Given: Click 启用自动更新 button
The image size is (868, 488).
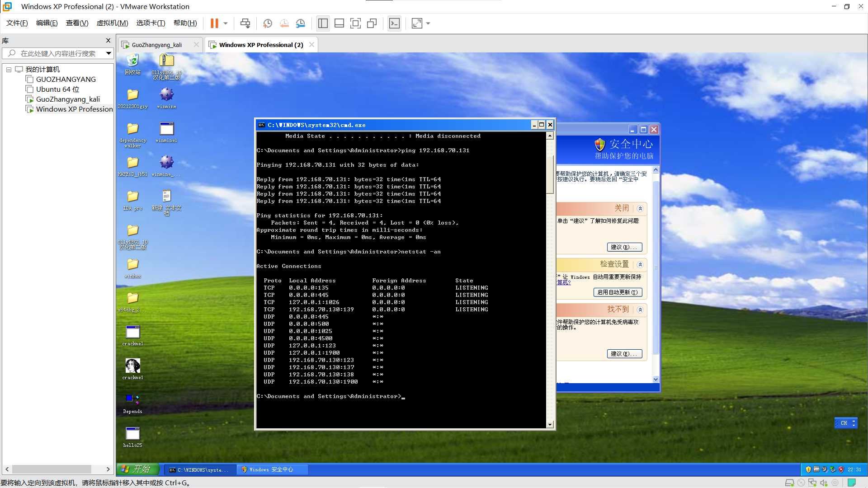Looking at the screenshot, I should 618,292.
